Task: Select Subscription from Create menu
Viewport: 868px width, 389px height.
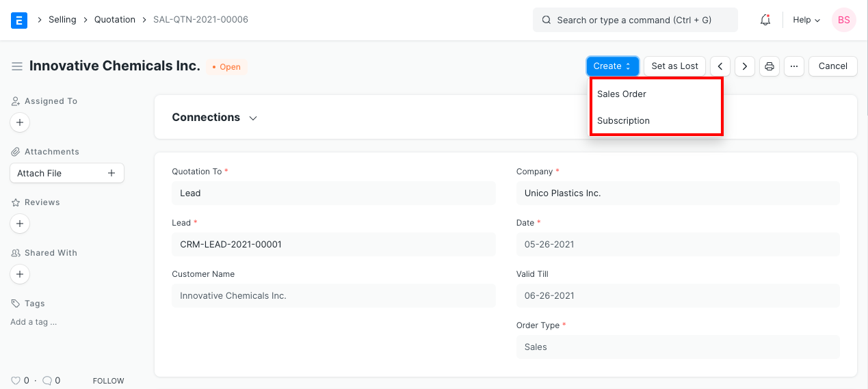Action: [x=623, y=120]
